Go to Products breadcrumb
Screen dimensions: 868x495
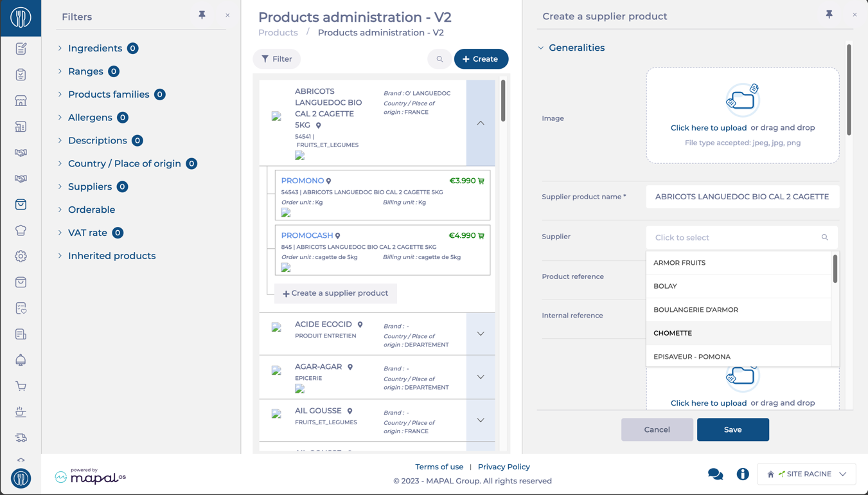pyautogui.click(x=278, y=33)
